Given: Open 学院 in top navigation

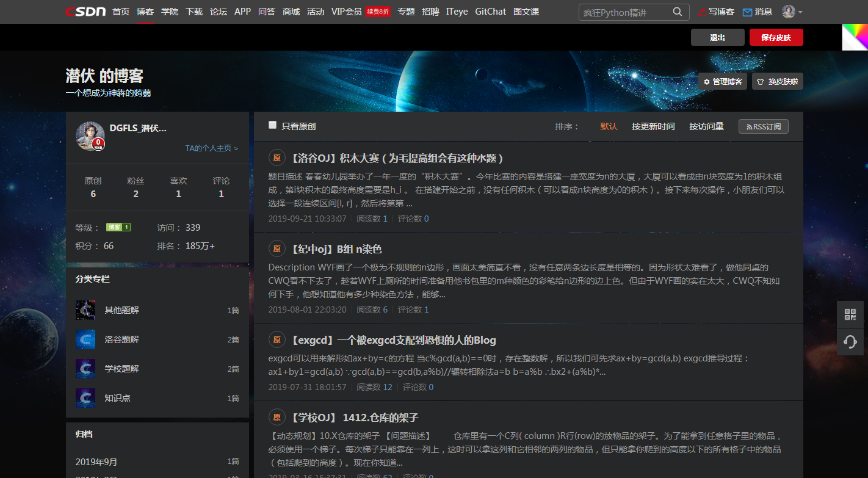Looking at the screenshot, I should click(x=170, y=12).
